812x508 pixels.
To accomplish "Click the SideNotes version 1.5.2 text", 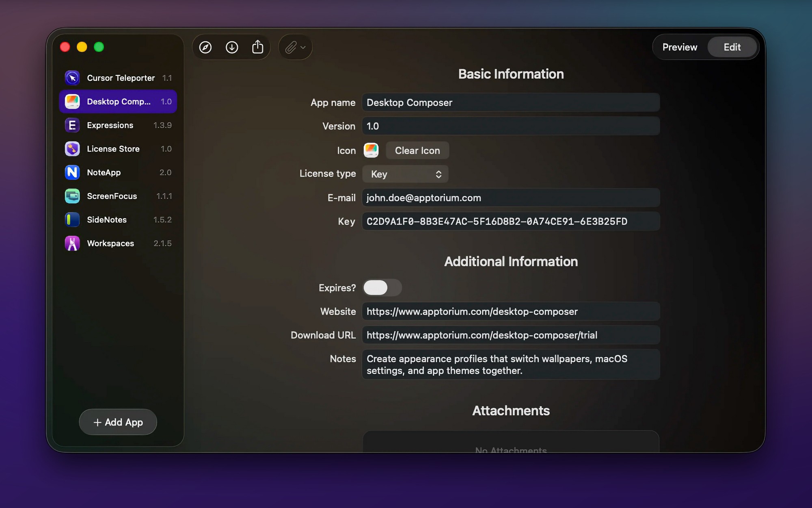I will tap(162, 219).
